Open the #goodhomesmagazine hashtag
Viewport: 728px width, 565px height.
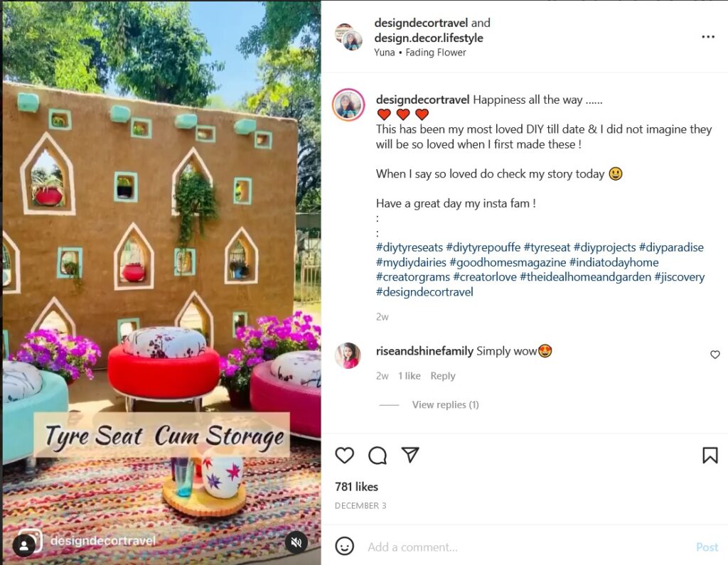click(508, 262)
